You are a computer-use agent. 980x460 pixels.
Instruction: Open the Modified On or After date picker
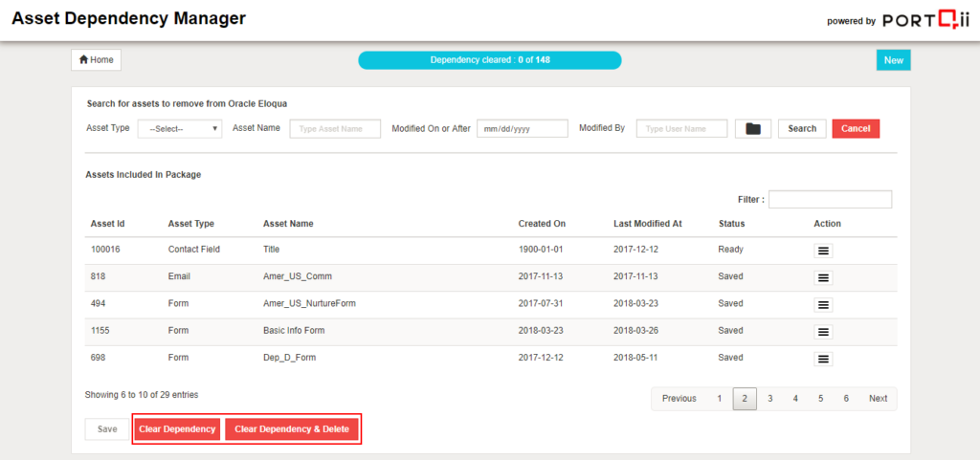point(523,129)
